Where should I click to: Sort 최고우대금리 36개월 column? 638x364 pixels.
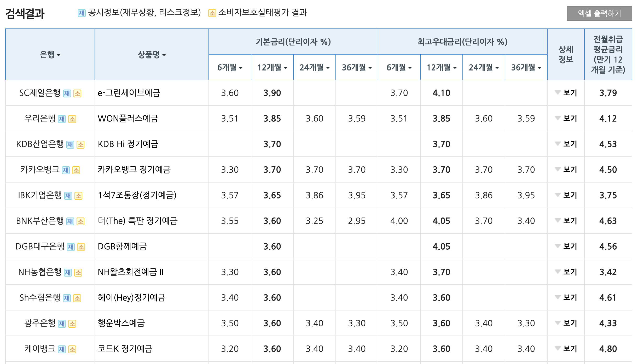coord(526,67)
